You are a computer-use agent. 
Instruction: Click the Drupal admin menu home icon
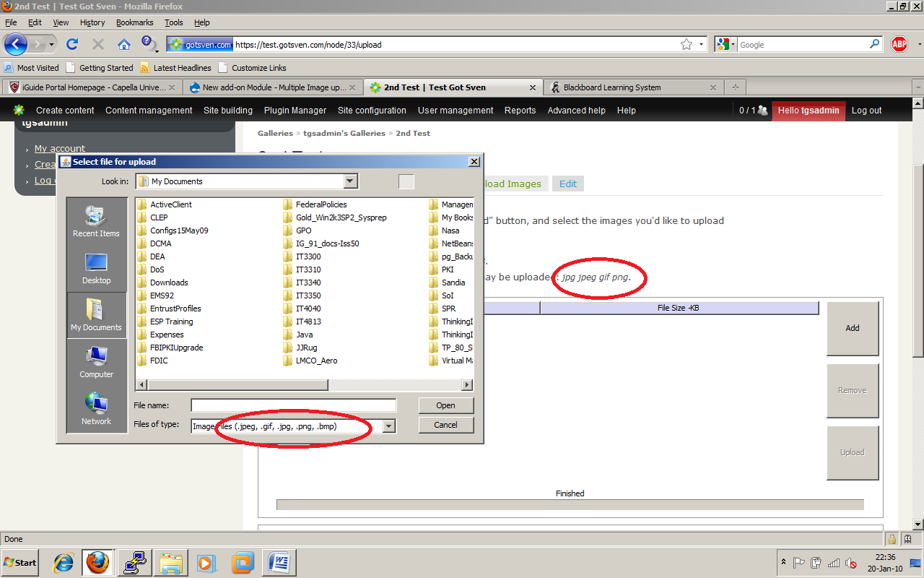point(19,111)
